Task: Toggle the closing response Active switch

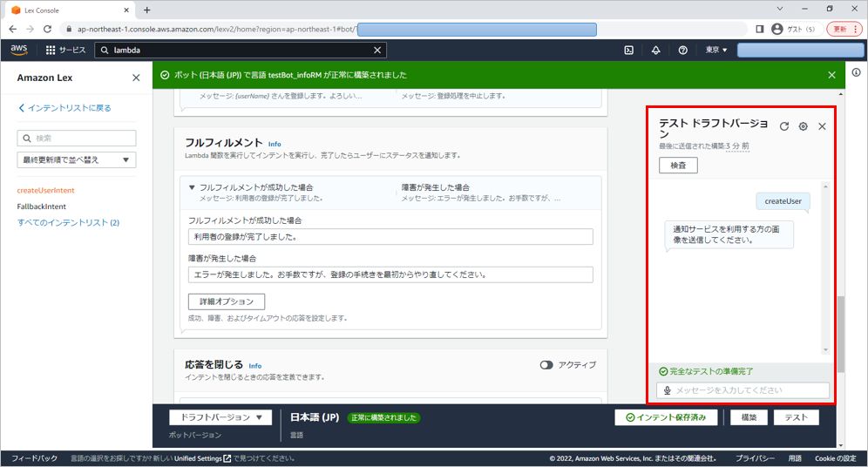Action: pyautogui.click(x=546, y=365)
